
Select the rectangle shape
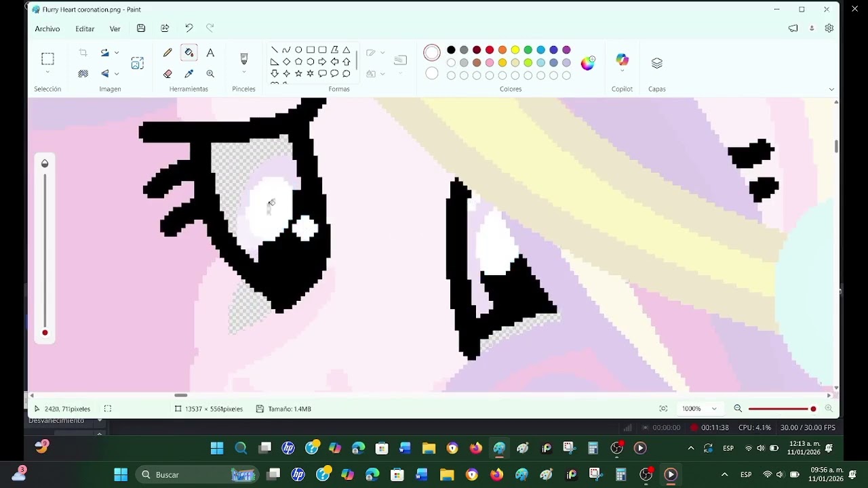(311, 49)
